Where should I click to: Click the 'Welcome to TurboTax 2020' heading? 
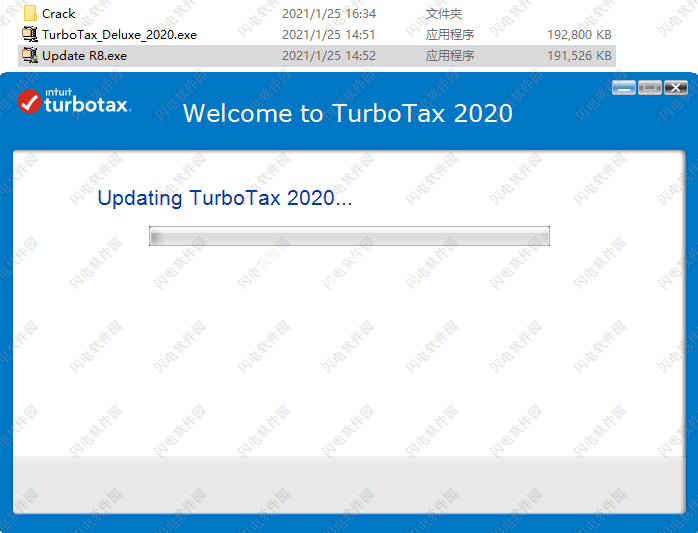pyautogui.click(x=348, y=113)
